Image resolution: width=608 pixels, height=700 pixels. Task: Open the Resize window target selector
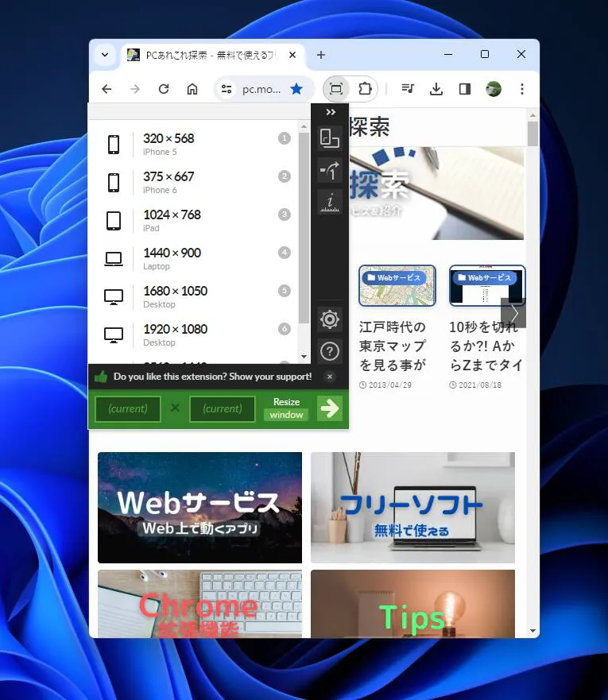(286, 409)
